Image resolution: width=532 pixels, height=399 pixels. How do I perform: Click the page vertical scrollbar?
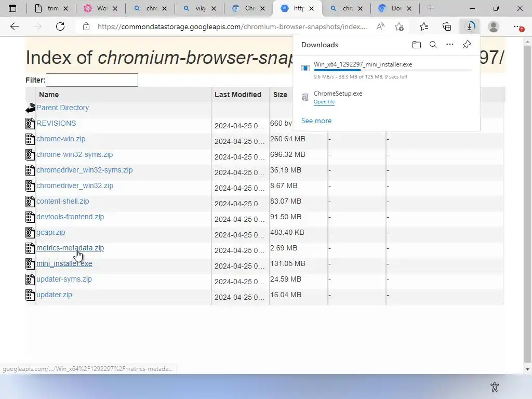(527, 204)
